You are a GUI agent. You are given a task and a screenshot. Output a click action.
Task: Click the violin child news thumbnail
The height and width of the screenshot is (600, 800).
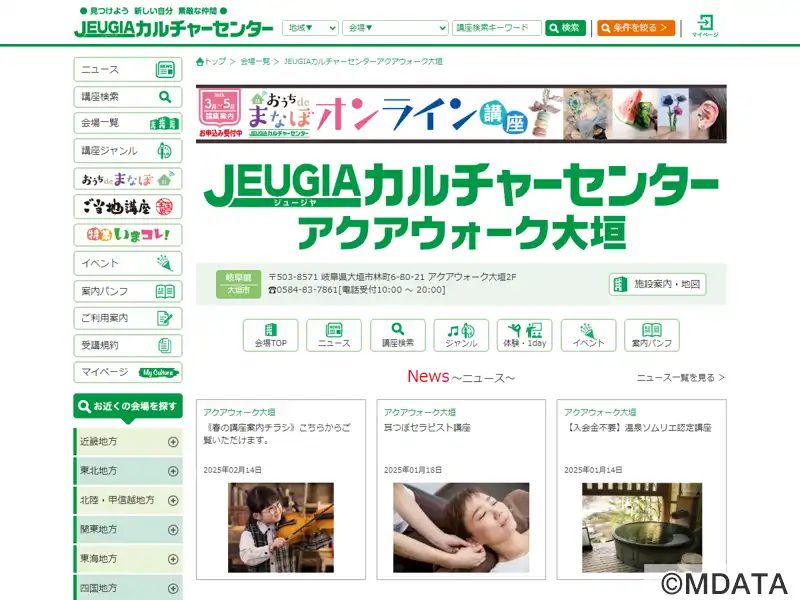(x=281, y=528)
